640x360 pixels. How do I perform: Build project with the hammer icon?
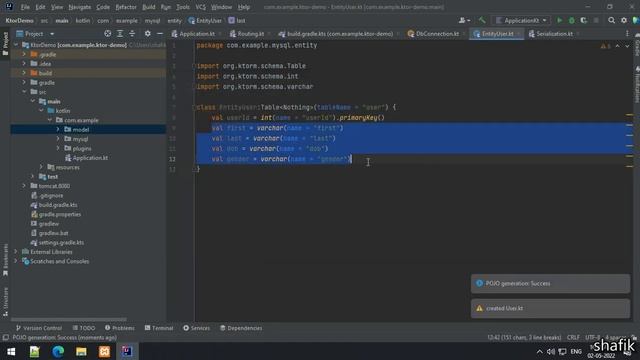[482, 20]
